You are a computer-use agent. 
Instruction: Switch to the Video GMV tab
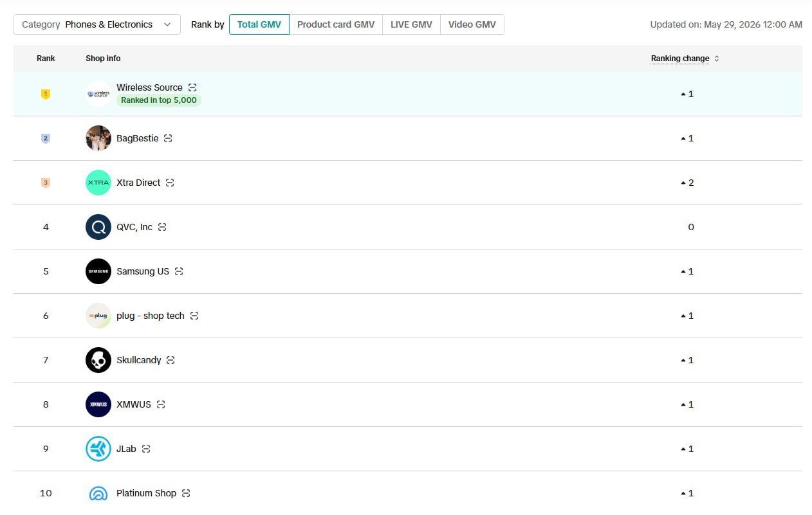(472, 24)
